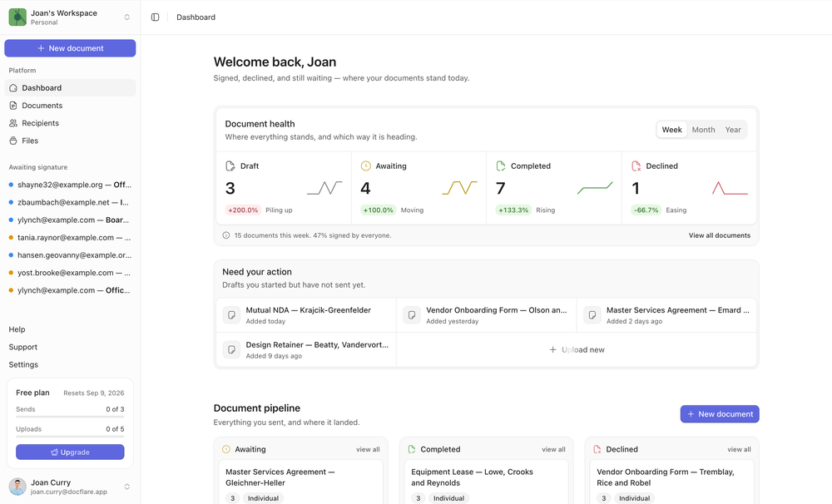Switch to the Month time range

(703, 130)
